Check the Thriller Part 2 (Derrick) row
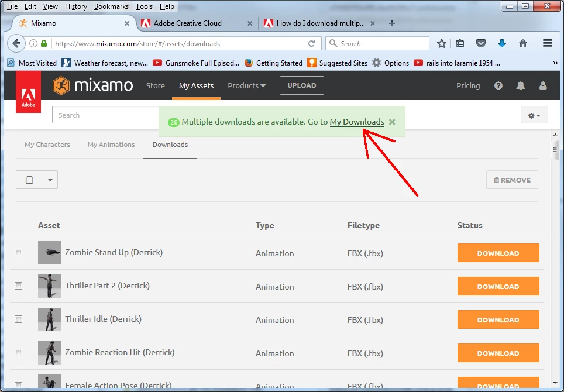Image resolution: width=564 pixels, height=392 pixels. click(18, 286)
